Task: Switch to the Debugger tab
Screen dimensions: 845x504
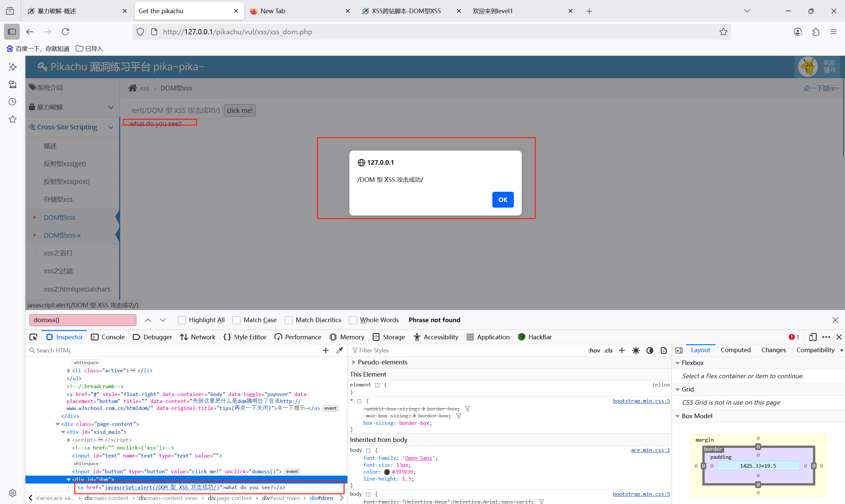Action: [x=152, y=337]
